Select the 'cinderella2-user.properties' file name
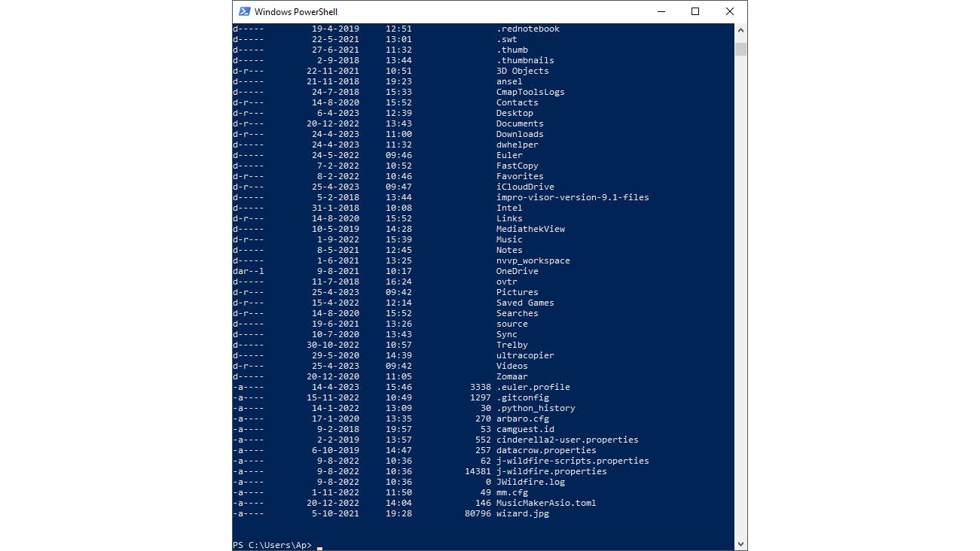The image size is (980, 551). [567, 440]
